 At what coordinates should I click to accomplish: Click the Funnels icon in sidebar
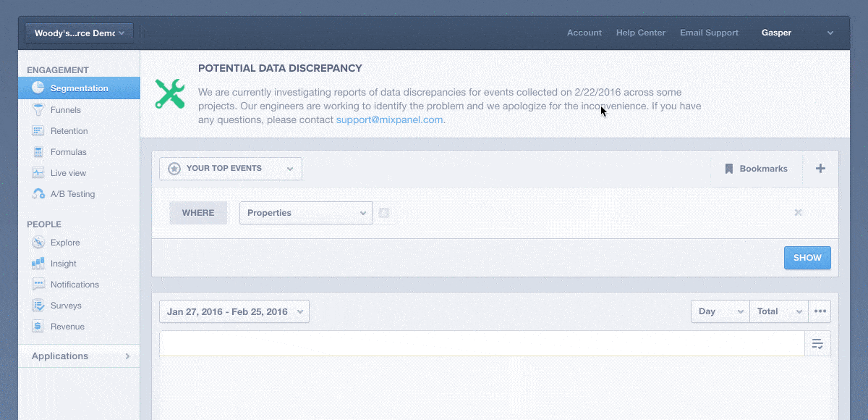tap(38, 110)
